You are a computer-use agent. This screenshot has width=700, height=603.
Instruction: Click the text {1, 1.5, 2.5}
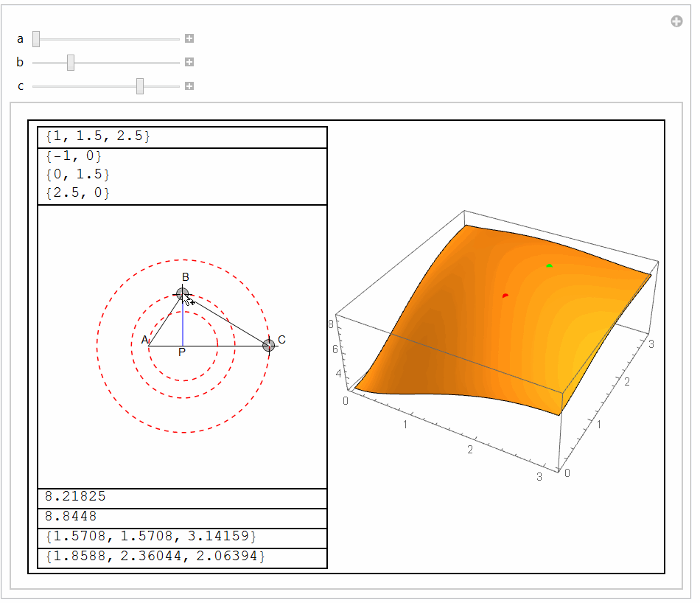click(98, 136)
